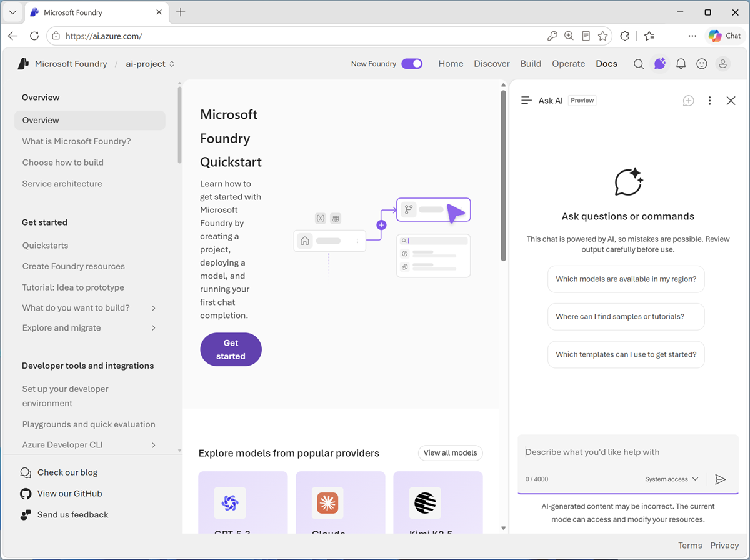Open the search magnifier in Foundry header
750x560 pixels.
[639, 64]
